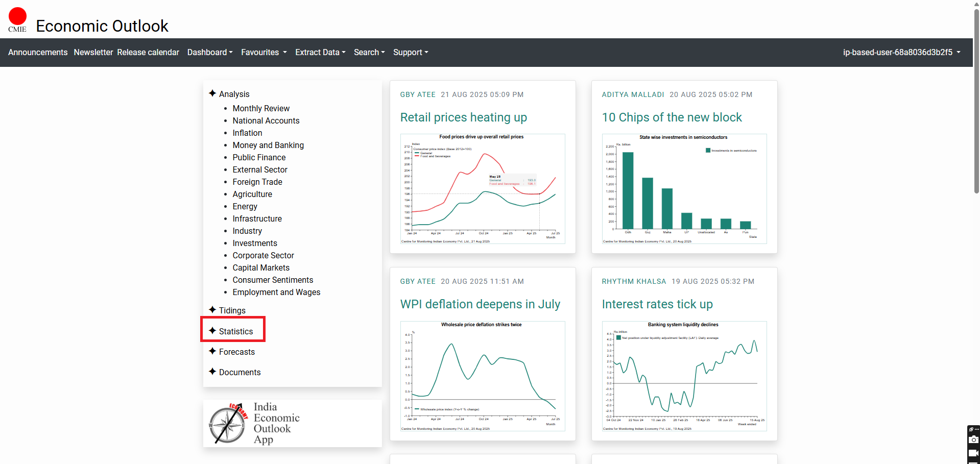Open the semiconductor investments bar chart thumbnail
This screenshot has width=980, height=464.
[x=684, y=189]
